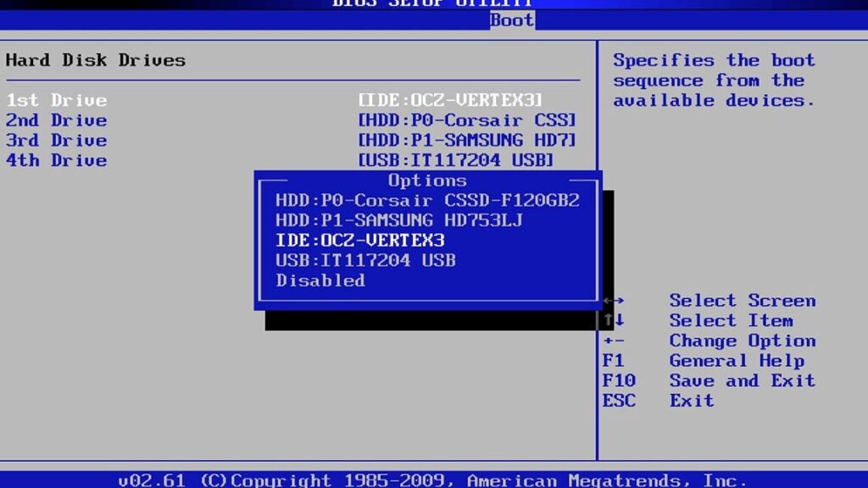The height and width of the screenshot is (488, 868).
Task: Select the 1st Drive row label
Action: [57, 100]
